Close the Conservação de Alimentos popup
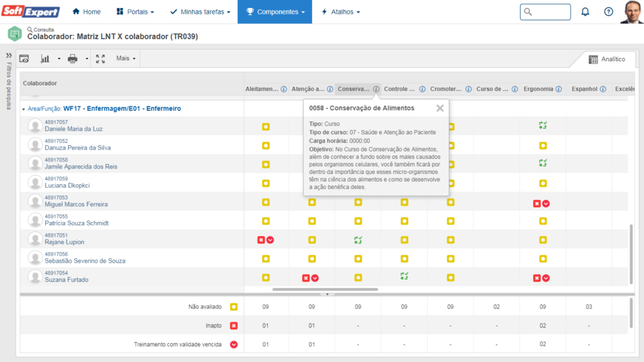This screenshot has width=644, height=362. (440, 108)
